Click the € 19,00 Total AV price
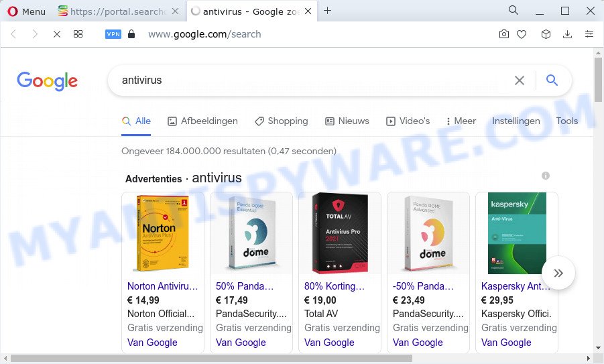The image size is (604, 364). tap(320, 300)
